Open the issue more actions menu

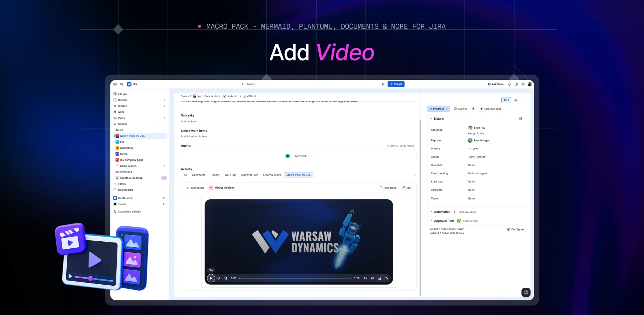523,100
